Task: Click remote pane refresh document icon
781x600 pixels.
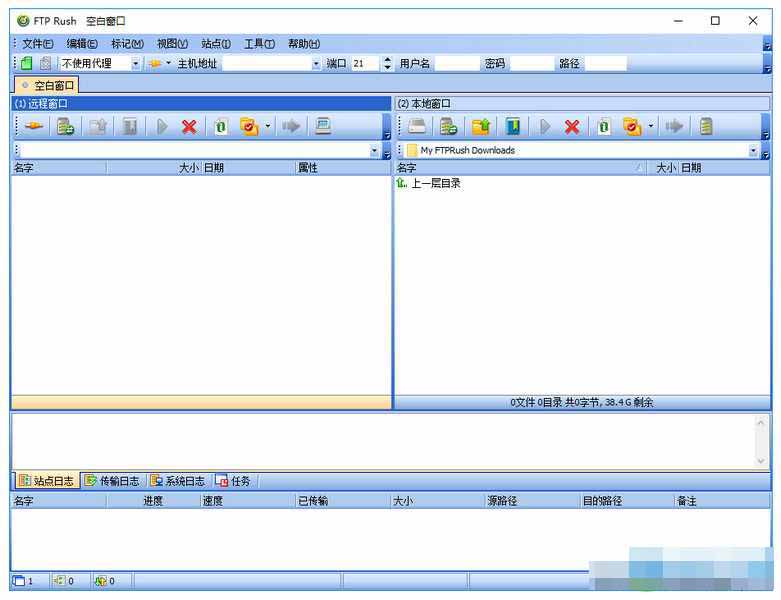Action: pos(221,126)
